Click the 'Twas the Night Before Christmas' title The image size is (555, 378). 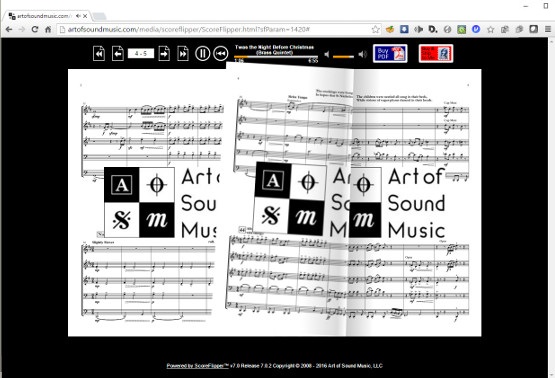(274, 50)
